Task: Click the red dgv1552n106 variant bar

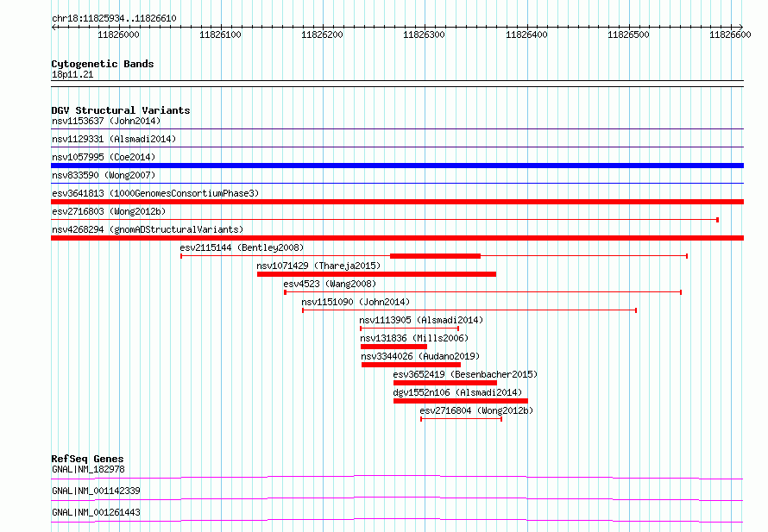Action: pyautogui.click(x=461, y=401)
